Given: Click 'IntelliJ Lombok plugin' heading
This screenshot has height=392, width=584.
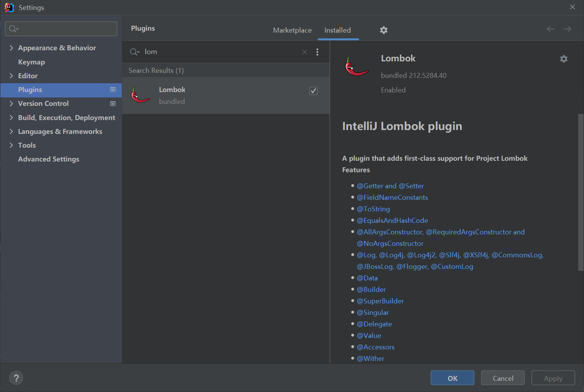Looking at the screenshot, I should (x=402, y=126).
